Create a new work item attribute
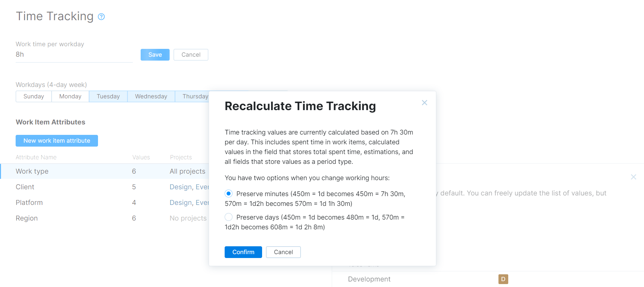Image resolution: width=644 pixels, height=287 pixels. pos(57,141)
